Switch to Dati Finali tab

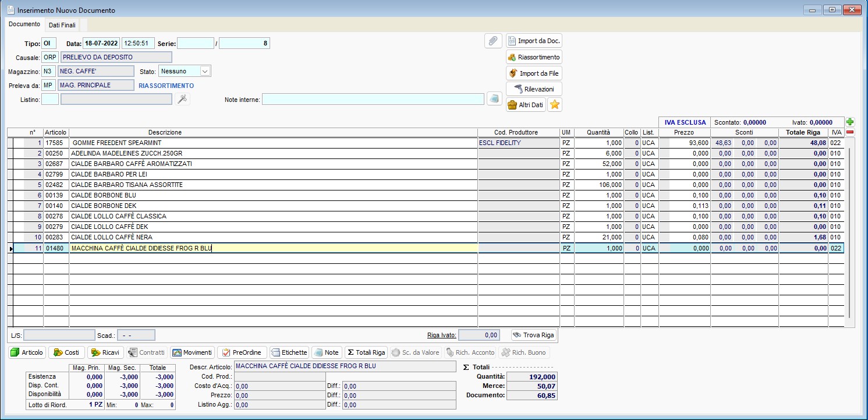coord(62,25)
